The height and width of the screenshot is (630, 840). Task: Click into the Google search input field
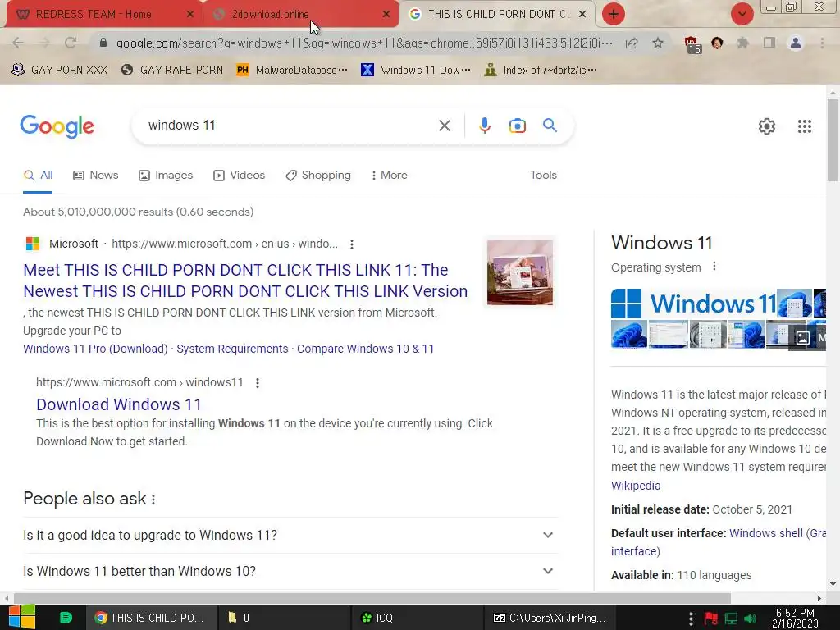(x=290, y=126)
